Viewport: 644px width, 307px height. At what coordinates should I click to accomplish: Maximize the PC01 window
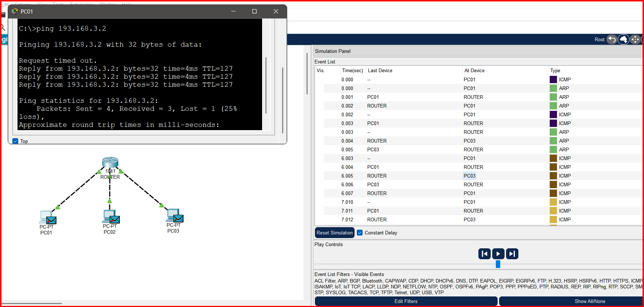click(x=254, y=11)
